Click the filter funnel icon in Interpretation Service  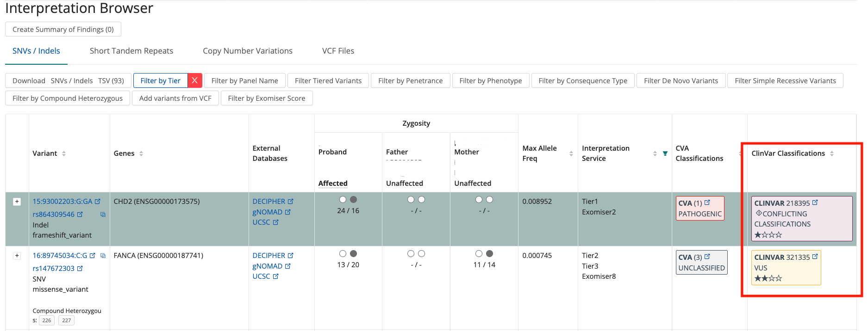pyautogui.click(x=665, y=153)
